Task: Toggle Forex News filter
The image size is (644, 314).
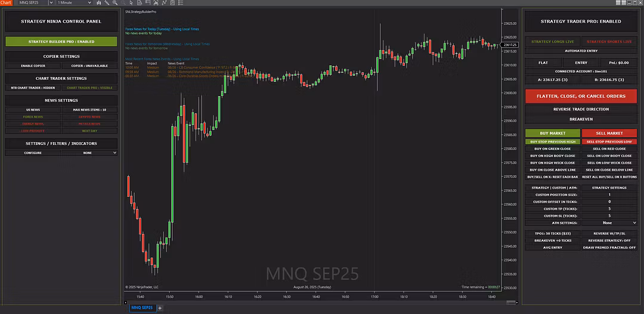Action: [33, 117]
